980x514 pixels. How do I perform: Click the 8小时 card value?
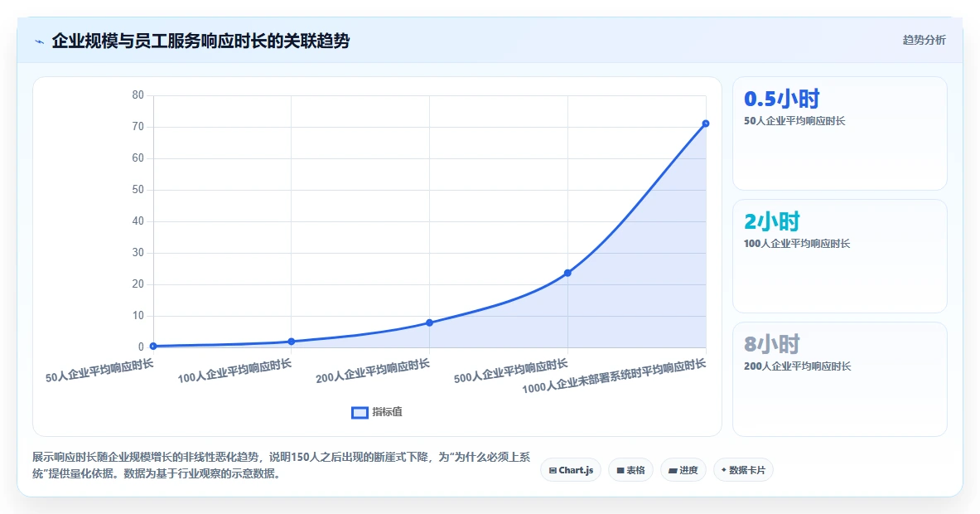[772, 344]
